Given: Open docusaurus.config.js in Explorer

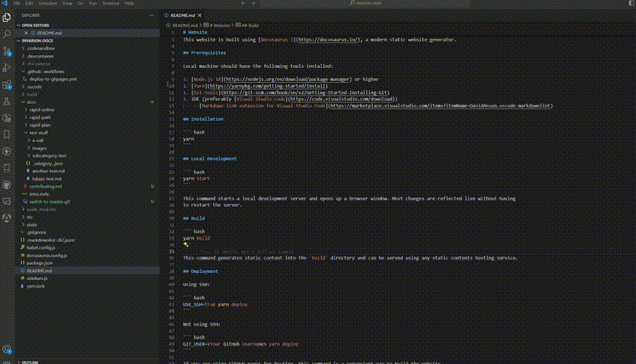Looking at the screenshot, I should 47,255.
